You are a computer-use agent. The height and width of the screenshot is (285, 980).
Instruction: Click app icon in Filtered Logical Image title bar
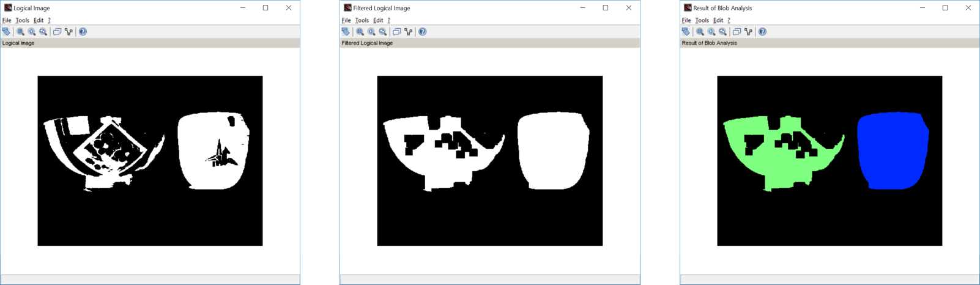point(347,8)
